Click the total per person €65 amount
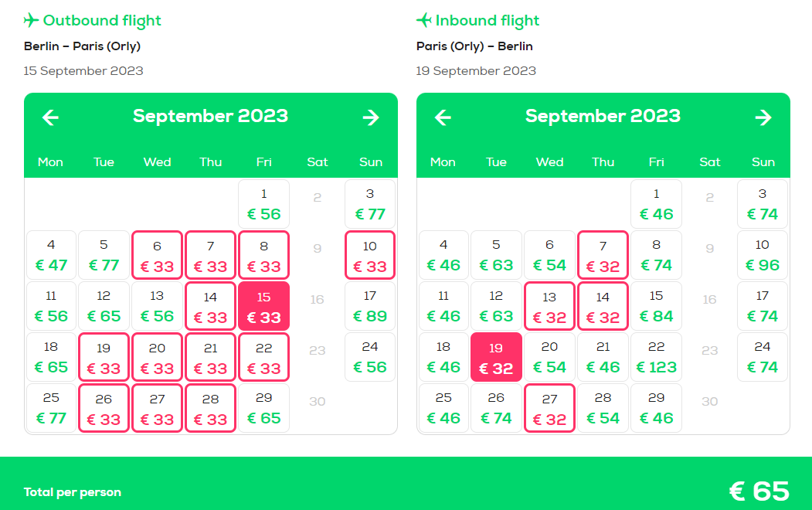 [x=759, y=491]
